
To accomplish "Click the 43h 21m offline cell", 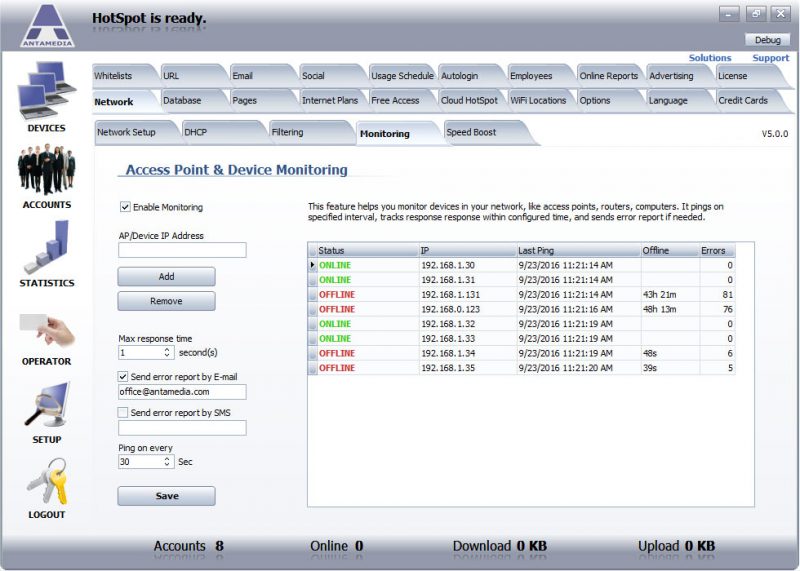I will pos(670,294).
